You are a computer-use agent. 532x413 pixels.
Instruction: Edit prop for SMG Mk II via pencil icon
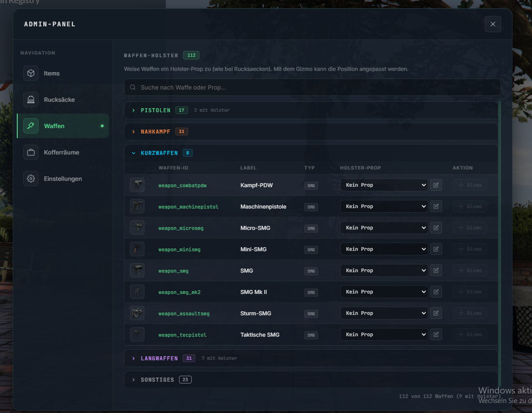coord(436,292)
